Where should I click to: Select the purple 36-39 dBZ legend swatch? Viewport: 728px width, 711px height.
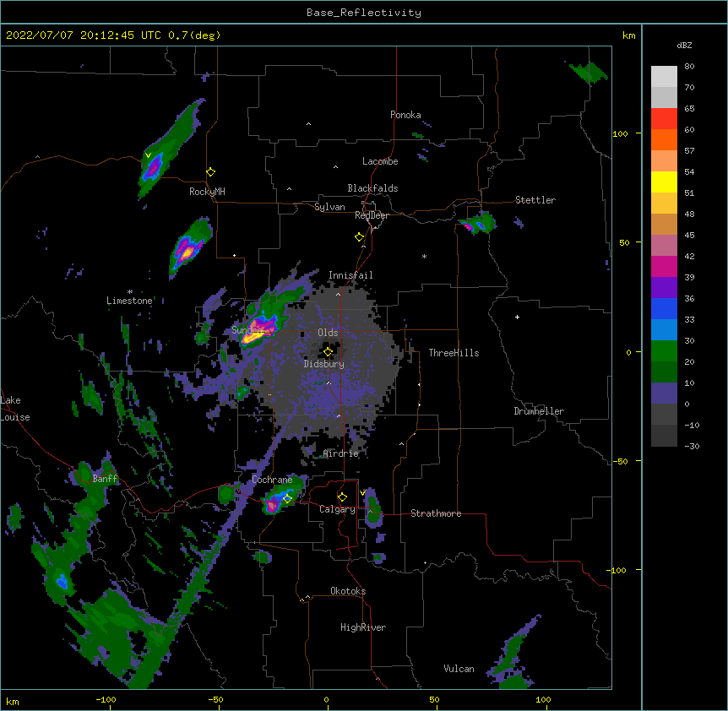point(664,288)
